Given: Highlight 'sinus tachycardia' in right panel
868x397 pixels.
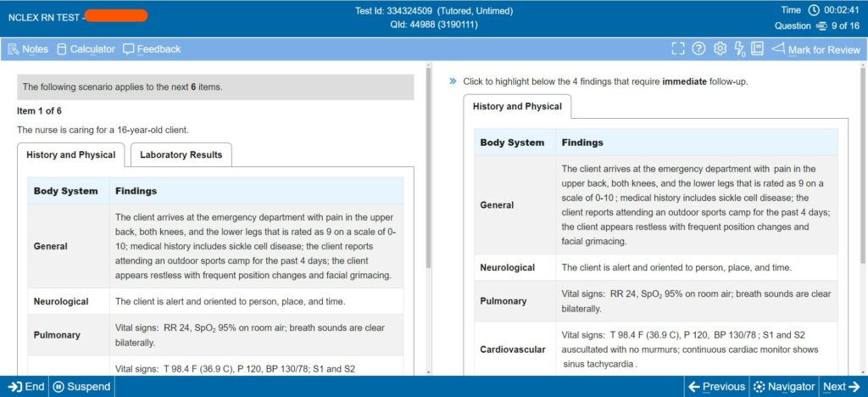Looking at the screenshot, I should click(600, 364).
